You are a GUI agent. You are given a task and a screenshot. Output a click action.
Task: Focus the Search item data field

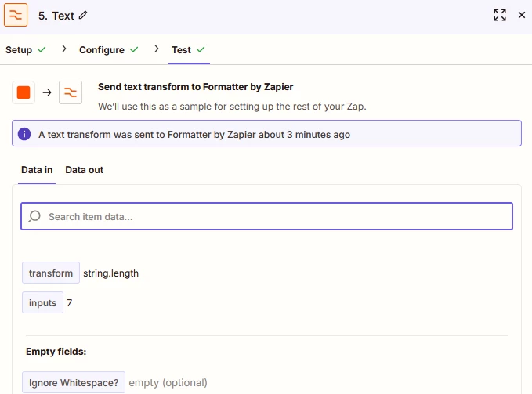point(266,216)
